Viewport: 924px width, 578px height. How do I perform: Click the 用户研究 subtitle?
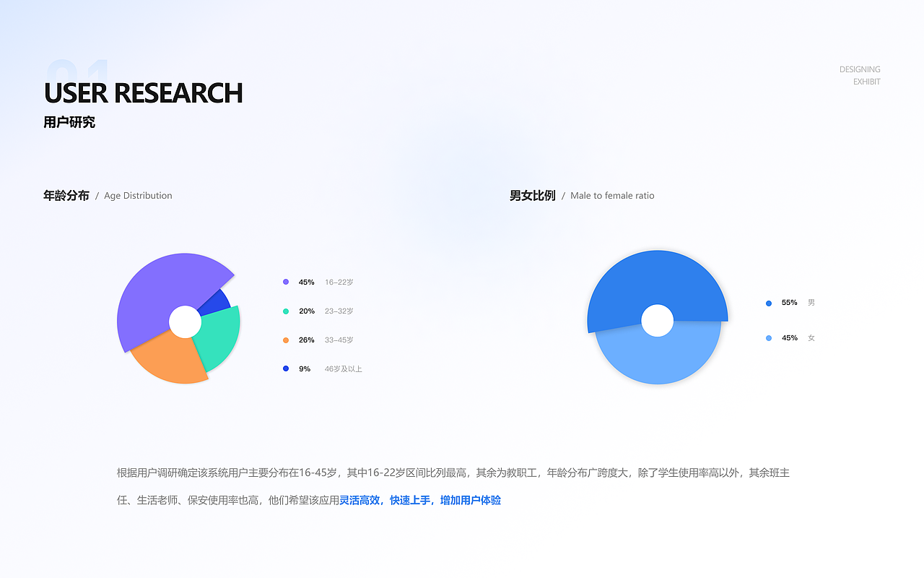(x=69, y=121)
